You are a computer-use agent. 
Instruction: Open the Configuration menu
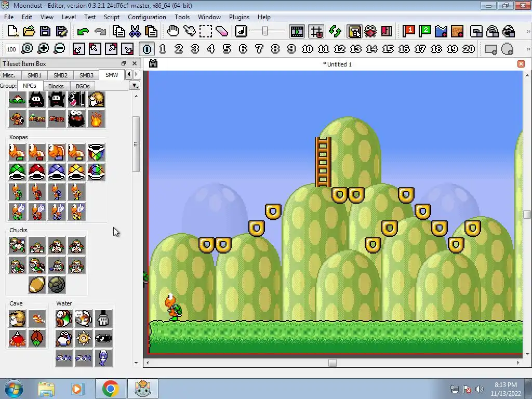[x=147, y=17]
